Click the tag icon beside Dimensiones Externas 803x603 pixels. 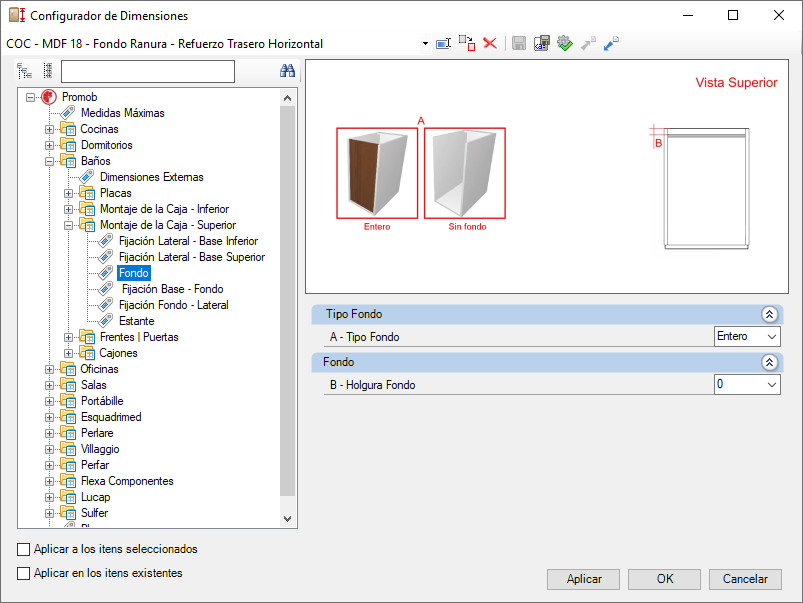tap(87, 177)
